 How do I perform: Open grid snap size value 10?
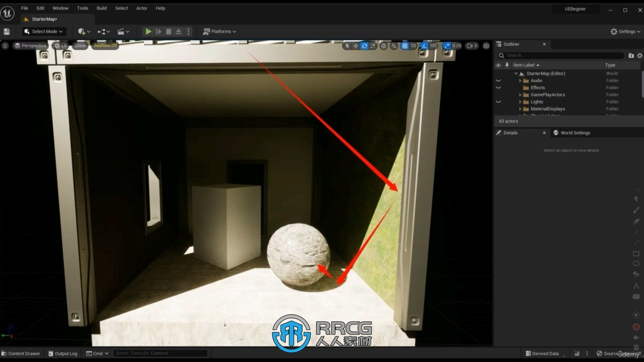tap(413, 46)
